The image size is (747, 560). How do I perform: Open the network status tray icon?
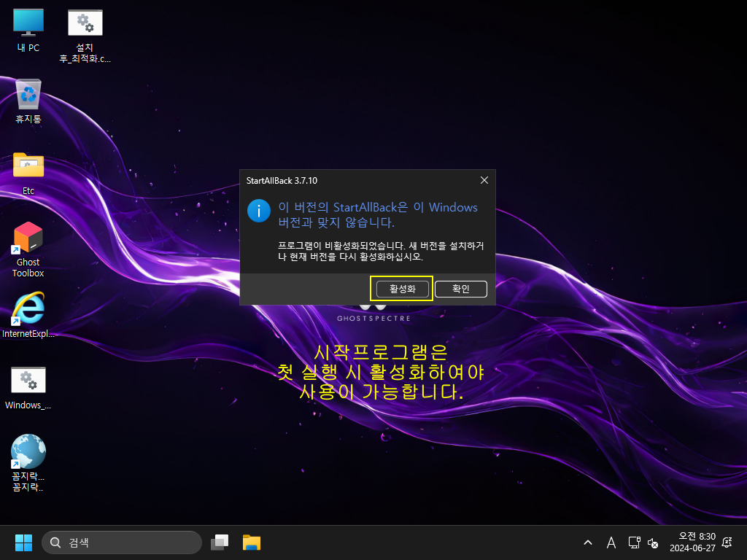click(634, 542)
